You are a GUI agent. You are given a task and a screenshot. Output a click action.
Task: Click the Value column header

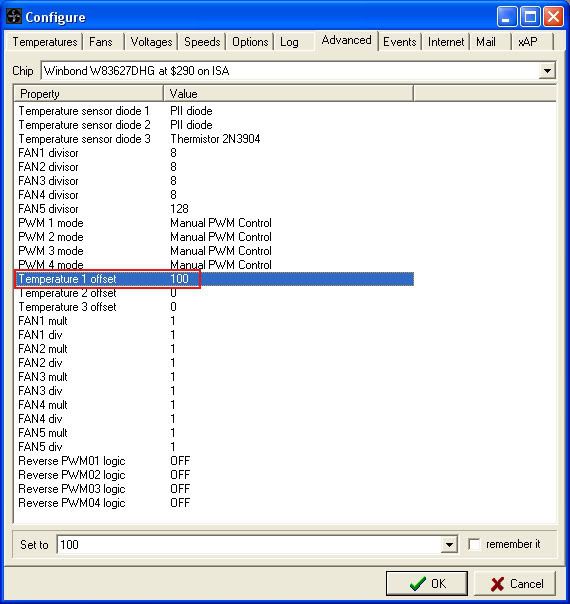(x=288, y=94)
